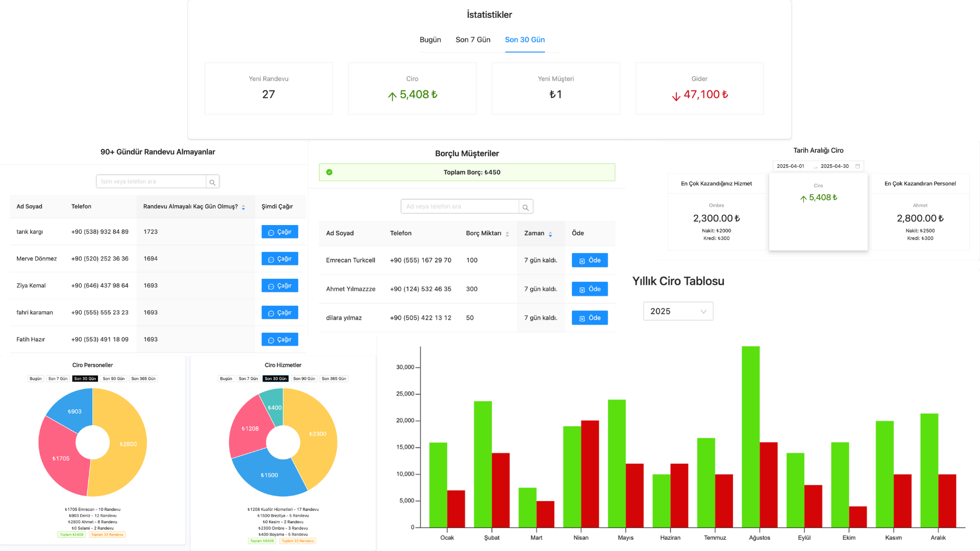Click green checkmark icon in Toplam Borç banner
980x551 pixels.
[x=329, y=172]
